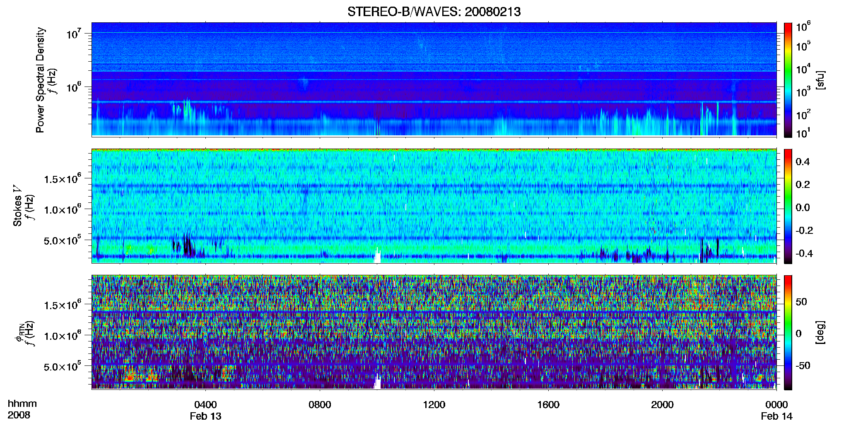
Task: Click the phi RTN axis label
Action: (19, 334)
